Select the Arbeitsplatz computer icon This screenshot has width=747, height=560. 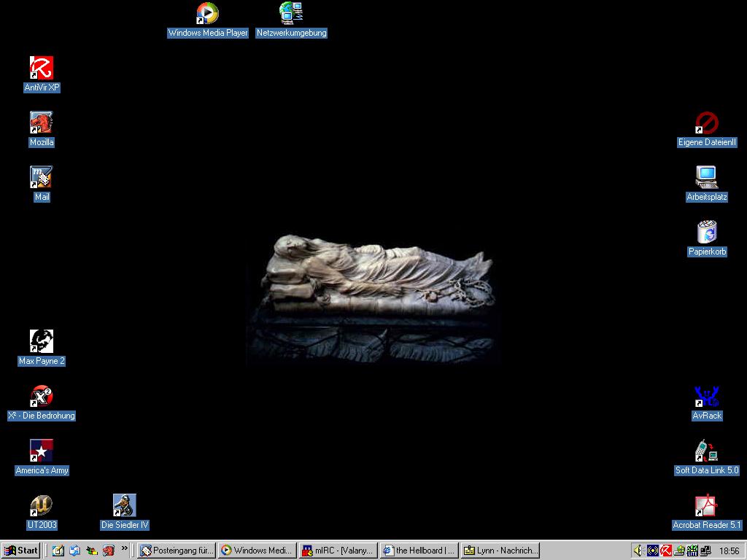[707, 178]
